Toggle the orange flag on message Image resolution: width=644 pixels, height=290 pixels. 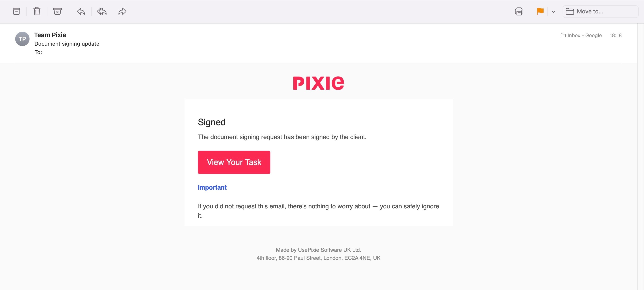pyautogui.click(x=540, y=11)
